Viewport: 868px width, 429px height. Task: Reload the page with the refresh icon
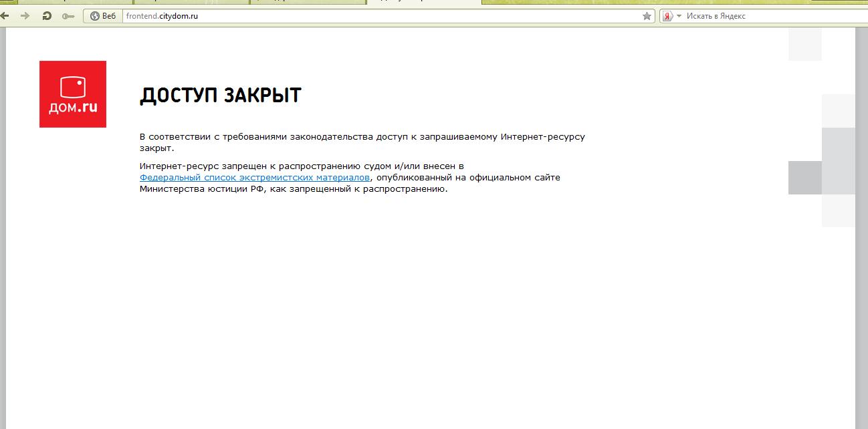pyautogui.click(x=47, y=16)
